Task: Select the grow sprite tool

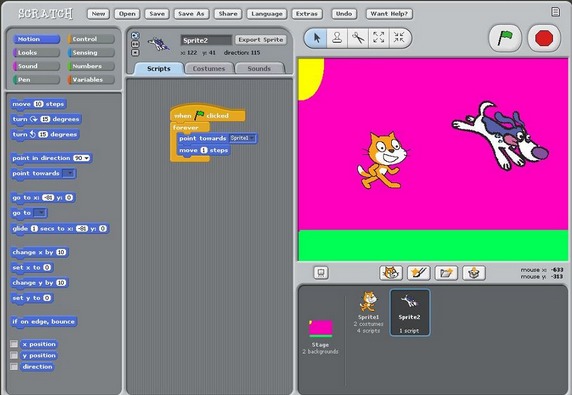Action: 379,38
